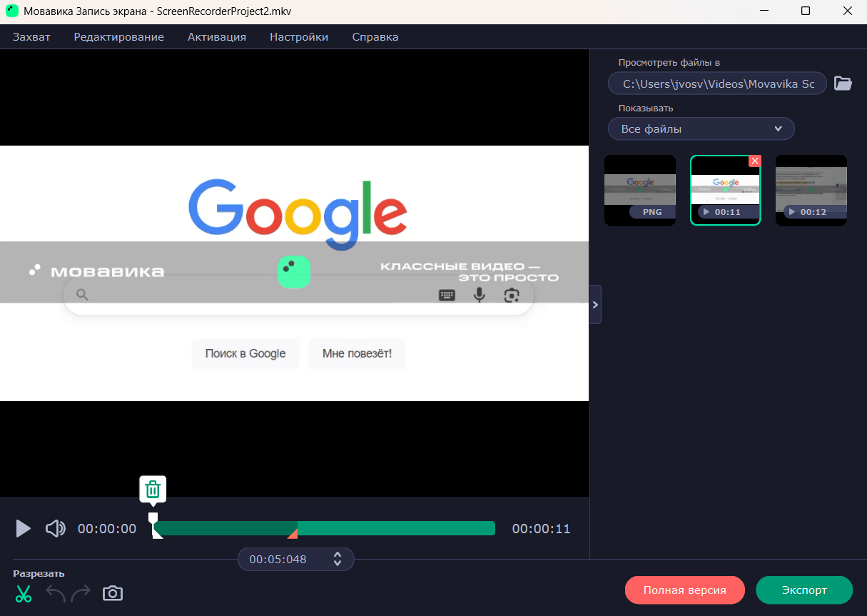
Task: Select the 00:12 video thumbnail
Action: (x=811, y=190)
